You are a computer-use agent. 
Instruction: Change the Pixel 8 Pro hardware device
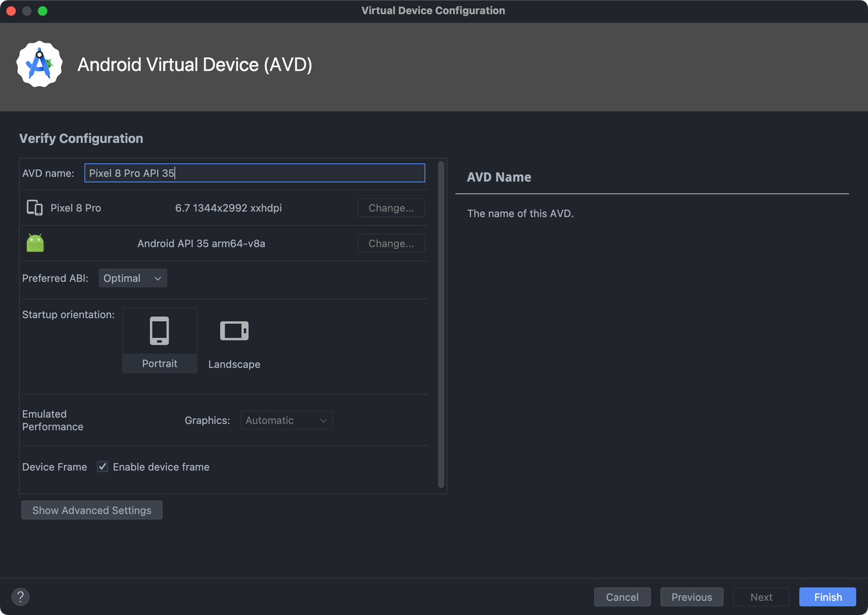coord(391,208)
